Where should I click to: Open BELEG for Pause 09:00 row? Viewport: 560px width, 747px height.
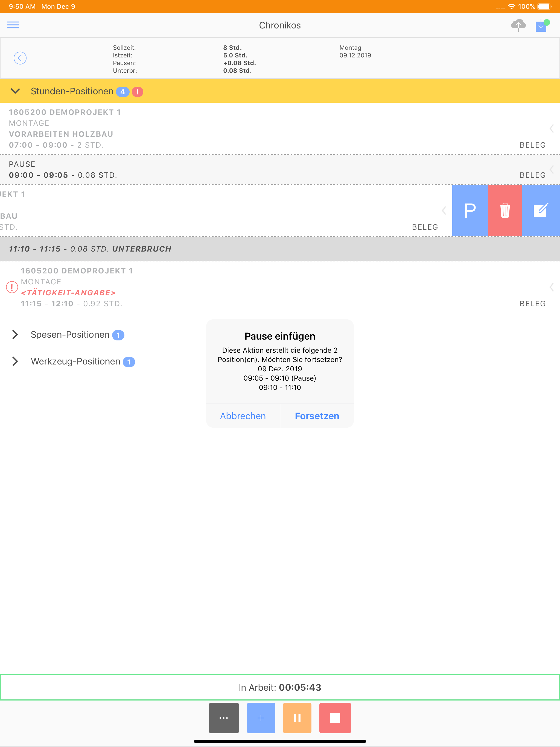[533, 175]
